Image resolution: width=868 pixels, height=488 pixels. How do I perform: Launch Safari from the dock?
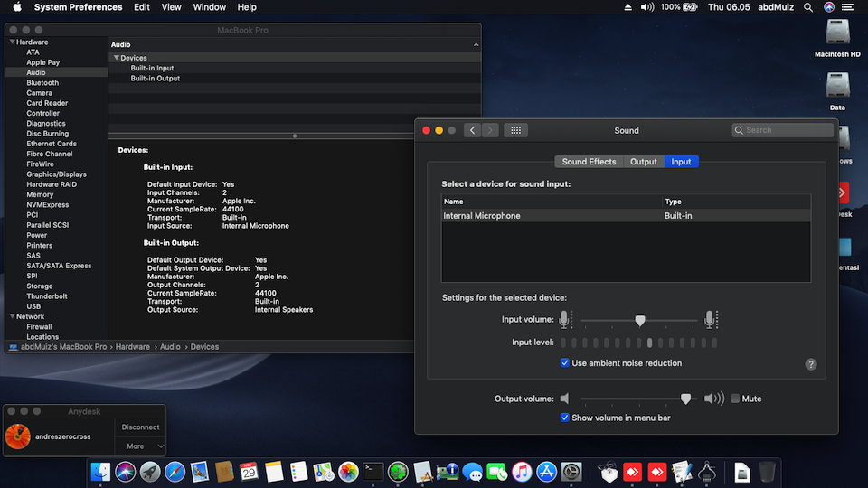pyautogui.click(x=175, y=471)
